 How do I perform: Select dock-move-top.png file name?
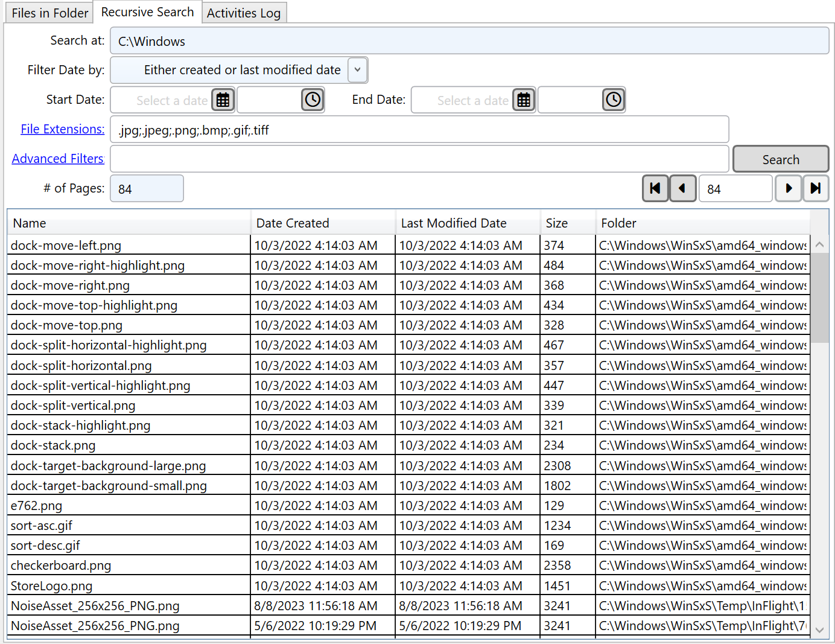tap(66, 325)
